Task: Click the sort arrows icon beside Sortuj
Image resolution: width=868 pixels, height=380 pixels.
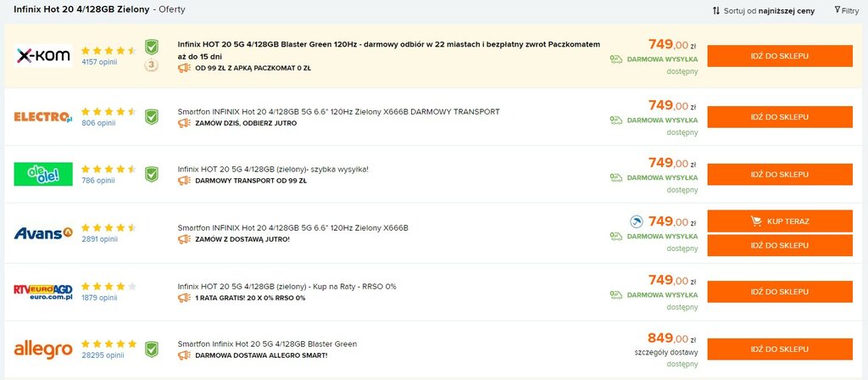Action: coord(716,10)
